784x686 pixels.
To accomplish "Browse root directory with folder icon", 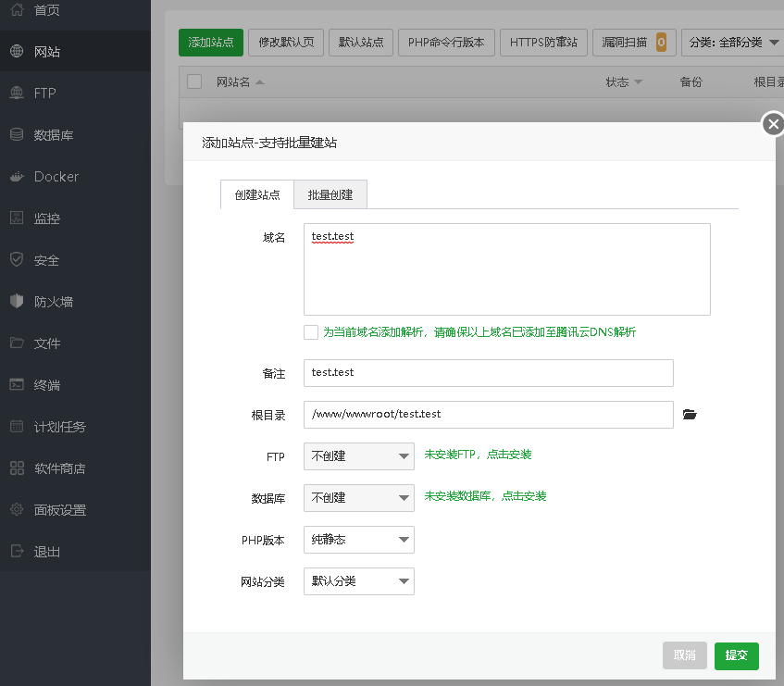I will point(690,414).
